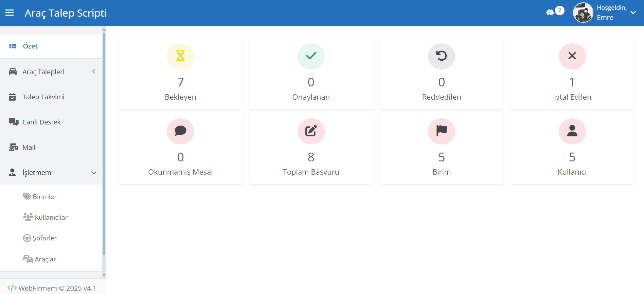This screenshot has width=644, height=294.
Task: Collapse the İşletmem submenu chevron
Action: tap(94, 173)
